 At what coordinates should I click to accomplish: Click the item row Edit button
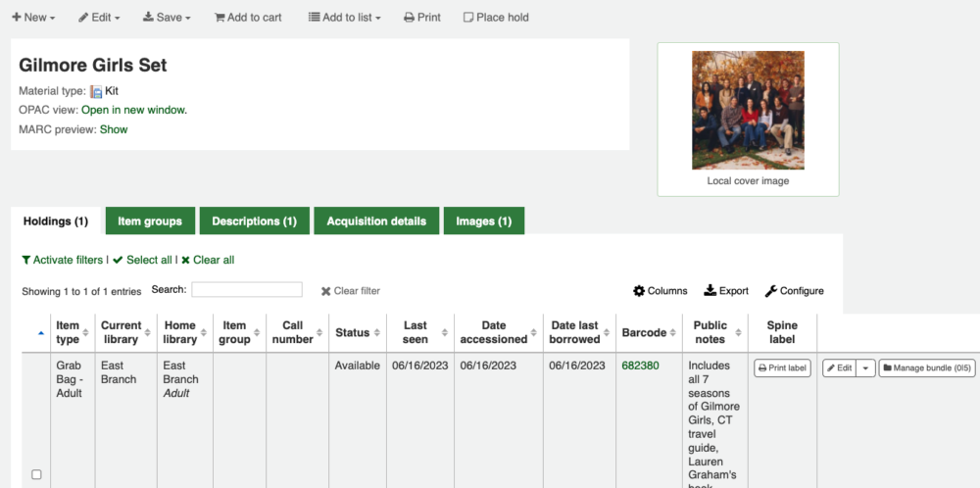[840, 368]
